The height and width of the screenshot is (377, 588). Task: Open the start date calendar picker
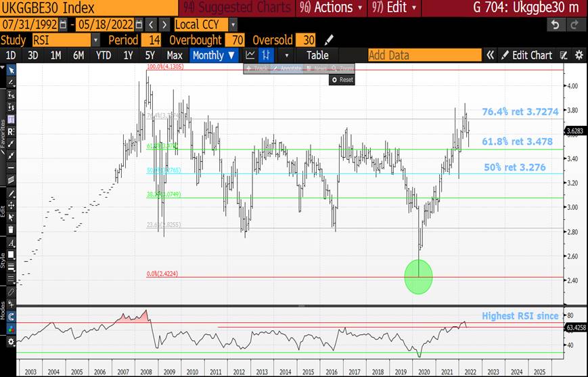[63, 24]
